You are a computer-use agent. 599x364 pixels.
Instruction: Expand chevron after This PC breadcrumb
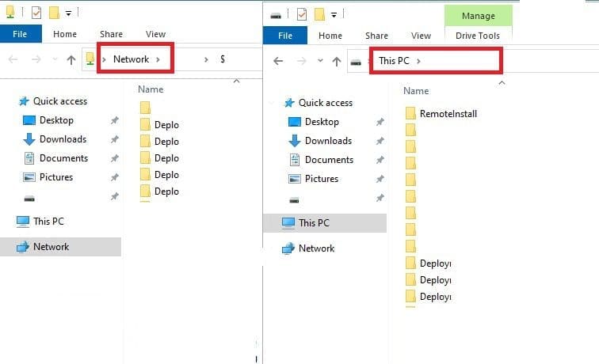418,61
